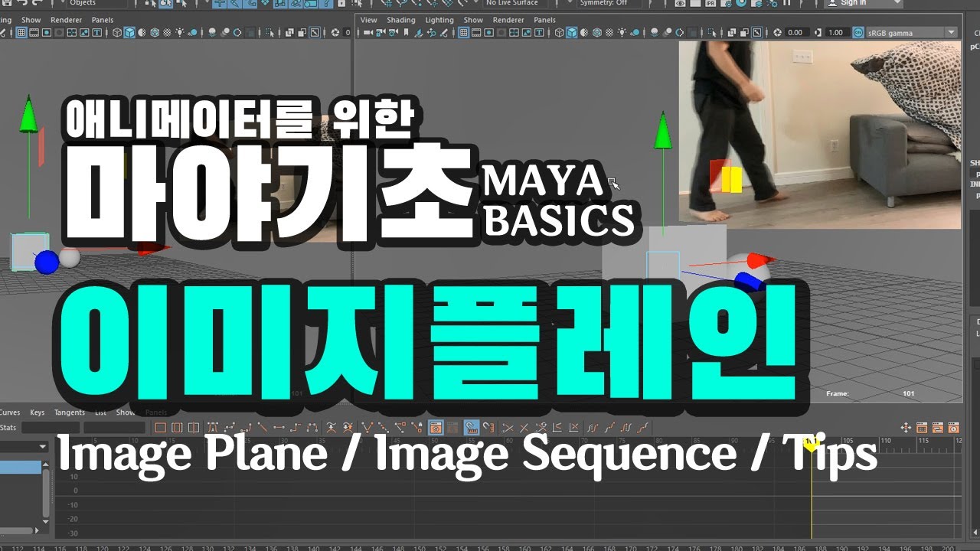Toggle resolution gate in the left viewport toolbar
980x551 pixels.
click(x=47, y=33)
